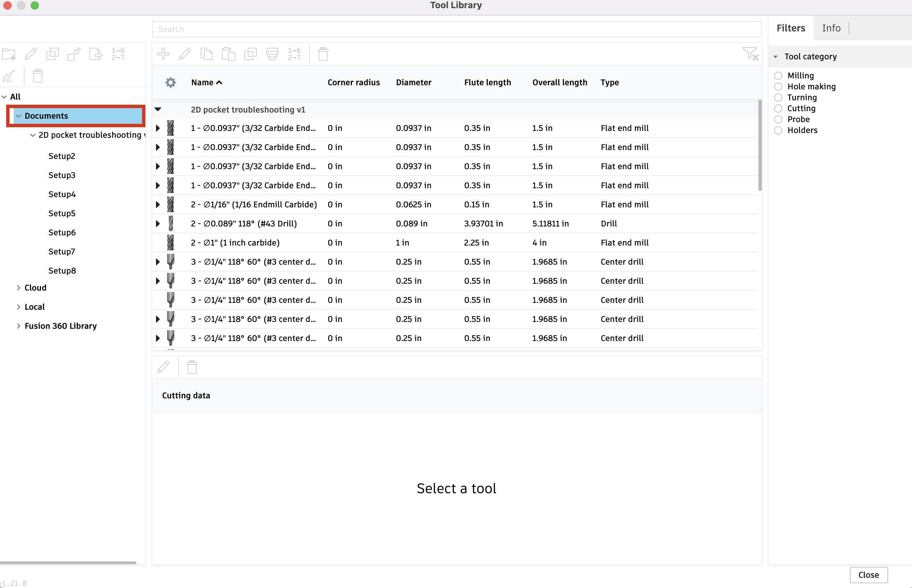Choose the Turning category filter
Image resolution: width=912 pixels, height=588 pixels.
(778, 97)
